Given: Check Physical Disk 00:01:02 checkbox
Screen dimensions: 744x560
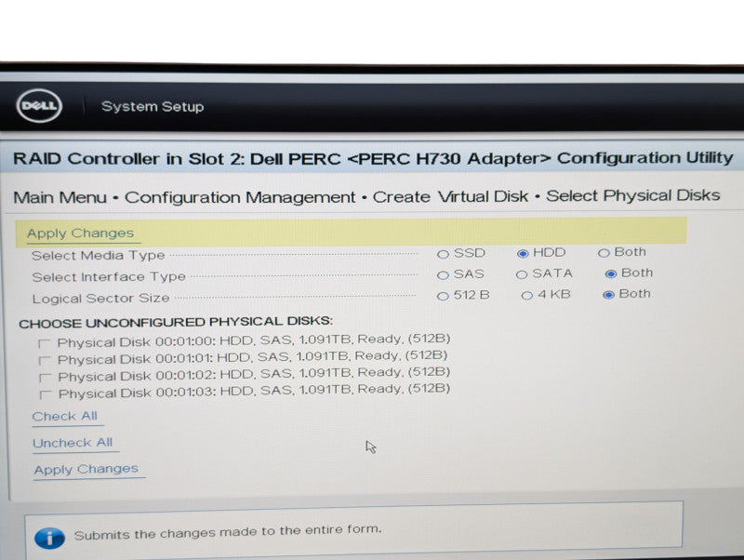Looking at the screenshot, I should pos(45,378).
